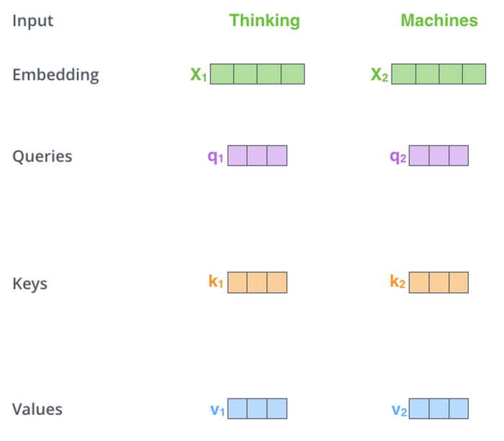Click the word Thinking
The height and width of the screenshot is (441, 504).
pyautogui.click(x=264, y=20)
